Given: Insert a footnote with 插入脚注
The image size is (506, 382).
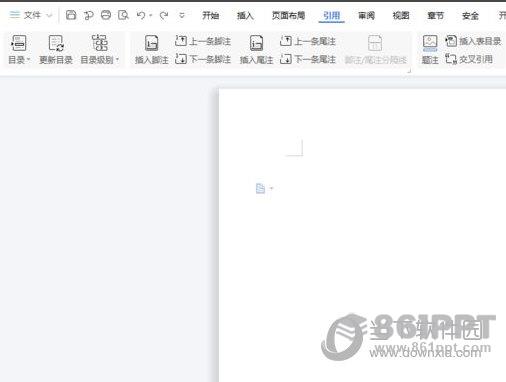Looking at the screenshot, I should coord(151,50).
